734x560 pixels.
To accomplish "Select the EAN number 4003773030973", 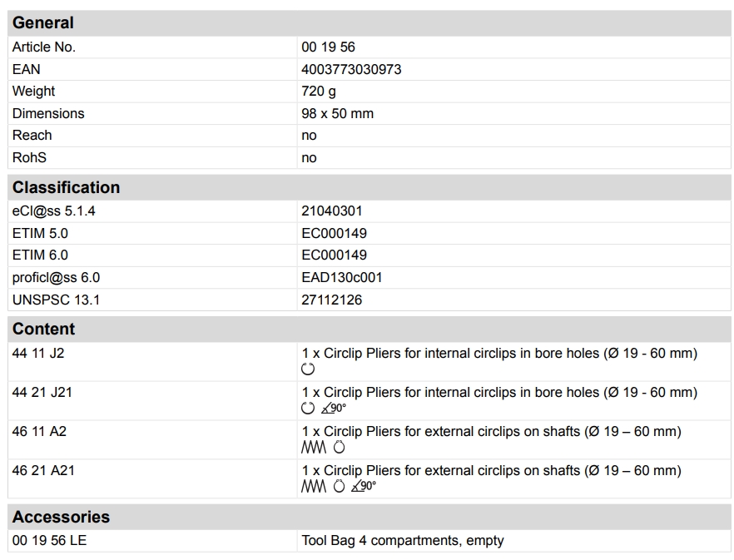I will (x=351, y=69).
